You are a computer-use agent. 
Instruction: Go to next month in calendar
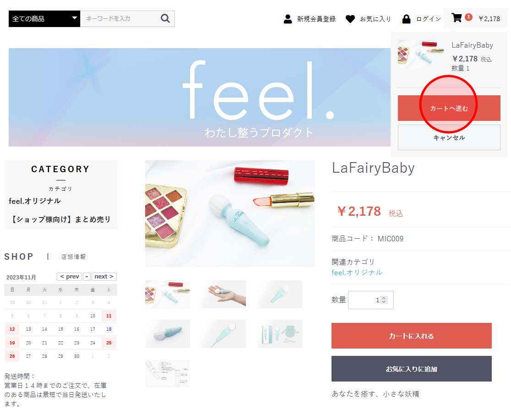pos(104,277)
